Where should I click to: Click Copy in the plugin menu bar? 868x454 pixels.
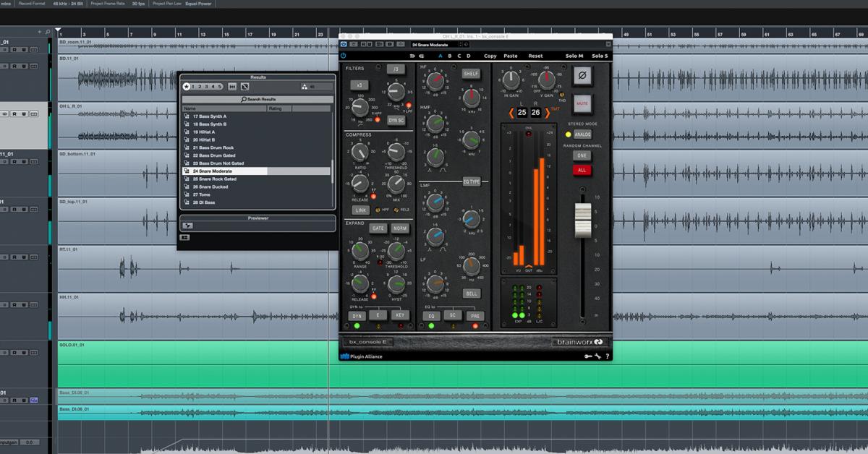(x=490, y=55)
